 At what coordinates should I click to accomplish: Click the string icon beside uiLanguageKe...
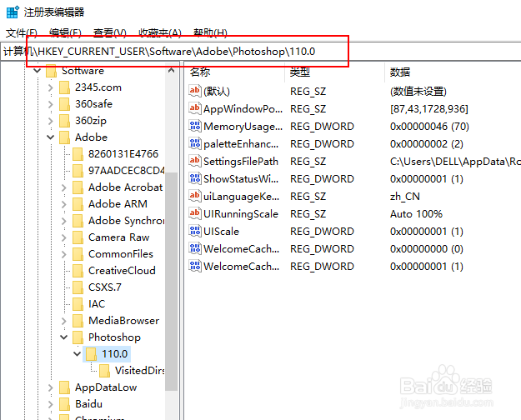point(195,196)
